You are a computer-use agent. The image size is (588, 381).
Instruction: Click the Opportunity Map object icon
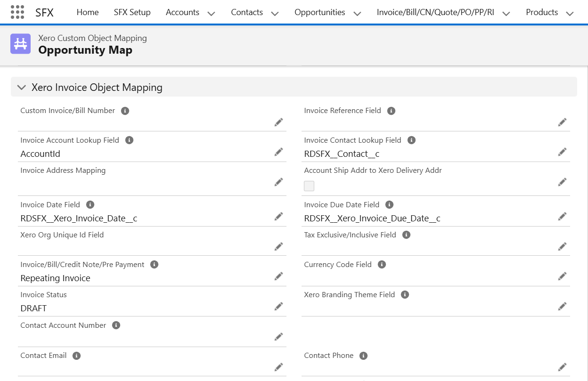pos(20,44)
